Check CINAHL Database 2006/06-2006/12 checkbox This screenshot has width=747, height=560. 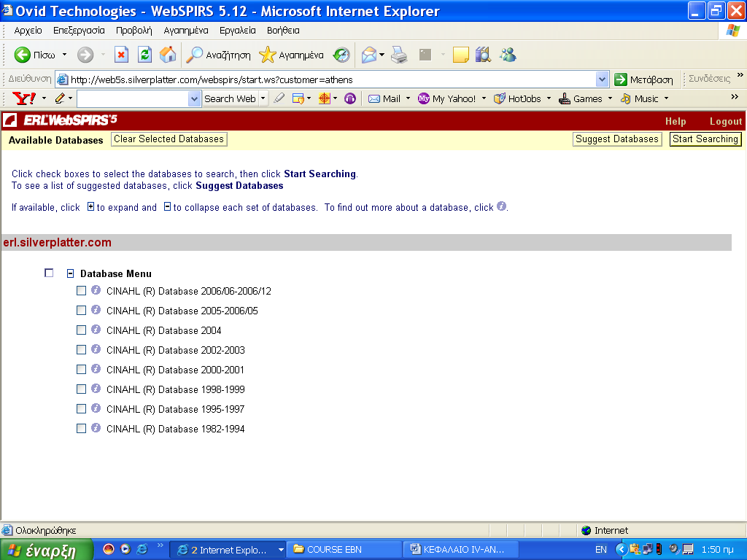pyautogui.click(x=82, y=290)
